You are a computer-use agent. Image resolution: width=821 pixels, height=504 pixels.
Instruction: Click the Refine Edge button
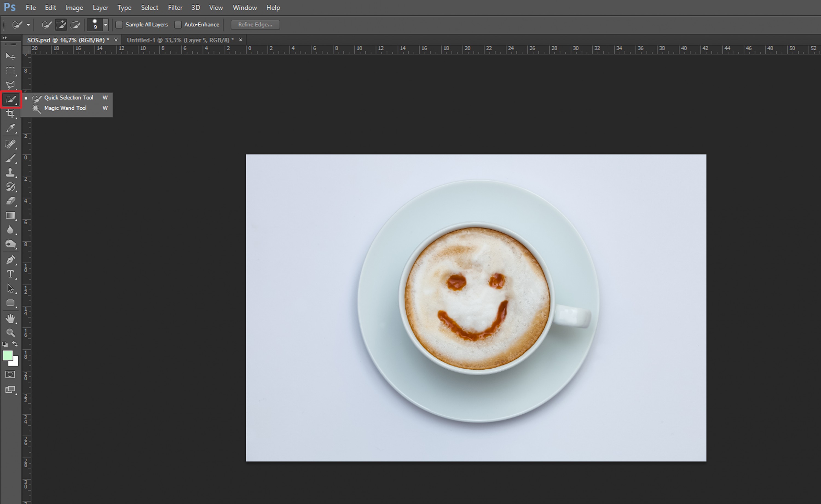[255, 25]
